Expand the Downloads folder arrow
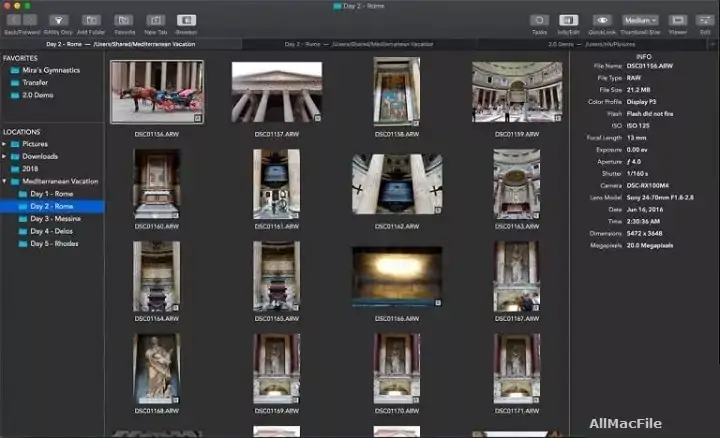 click(4, 157)
